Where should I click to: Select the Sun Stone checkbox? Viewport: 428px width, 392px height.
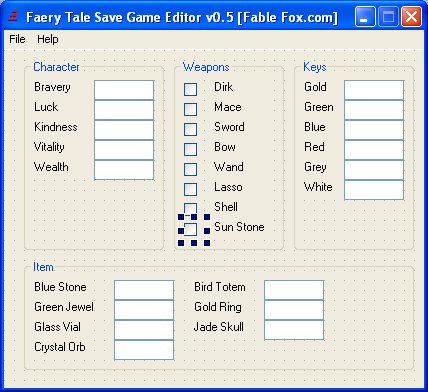point(190,229)
